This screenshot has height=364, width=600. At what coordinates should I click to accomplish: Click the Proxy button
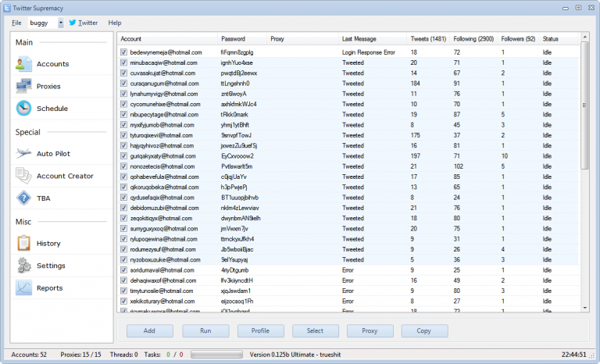click(370, 330)
